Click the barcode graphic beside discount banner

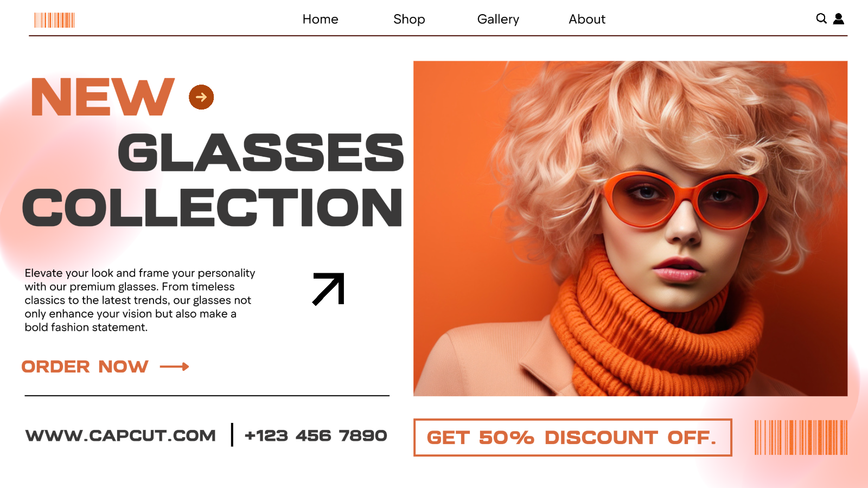(801, 437)
